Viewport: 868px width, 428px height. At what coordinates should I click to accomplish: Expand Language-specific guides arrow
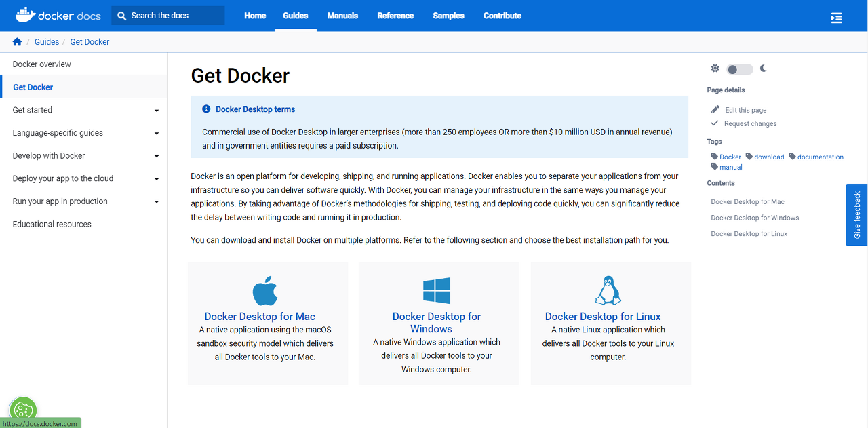tap(157, 134)
